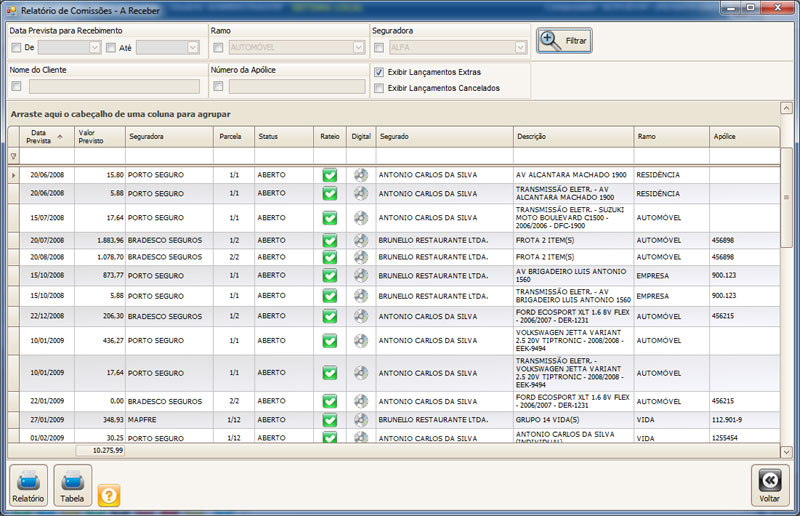Go back with the Voltar button
The width and height of the screenshot is (800, 516).
[x=769, y=485]
